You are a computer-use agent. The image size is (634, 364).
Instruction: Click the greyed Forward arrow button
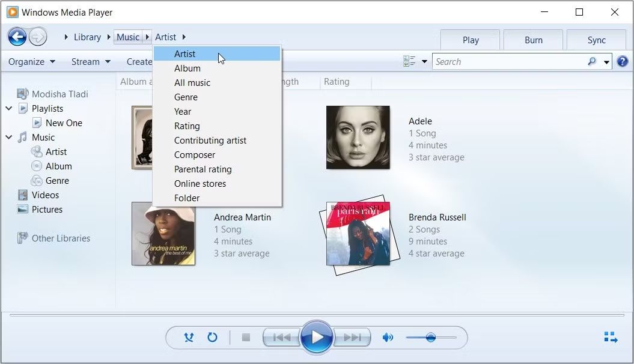click(38, 37)
